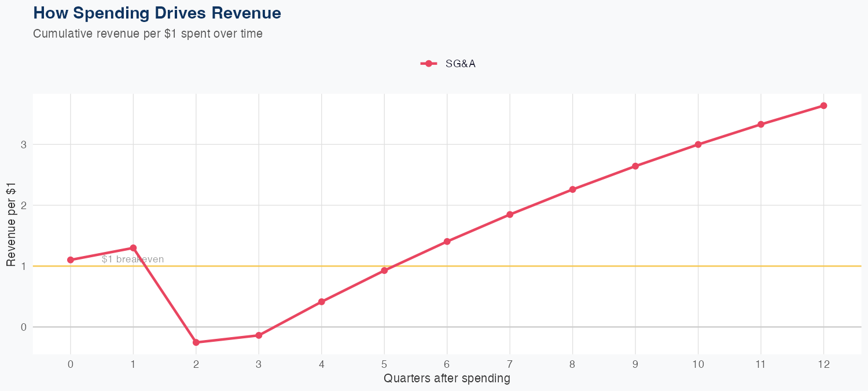The height and width of the screenshot is (391, 868).
Task: Click the data point at quarter 6
Action: click(447, 242)
